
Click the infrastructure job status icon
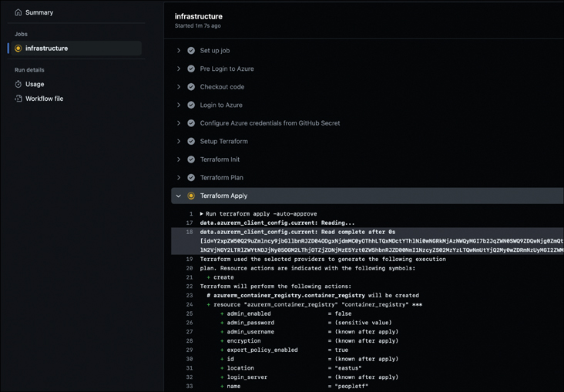[x=18, y=49]
